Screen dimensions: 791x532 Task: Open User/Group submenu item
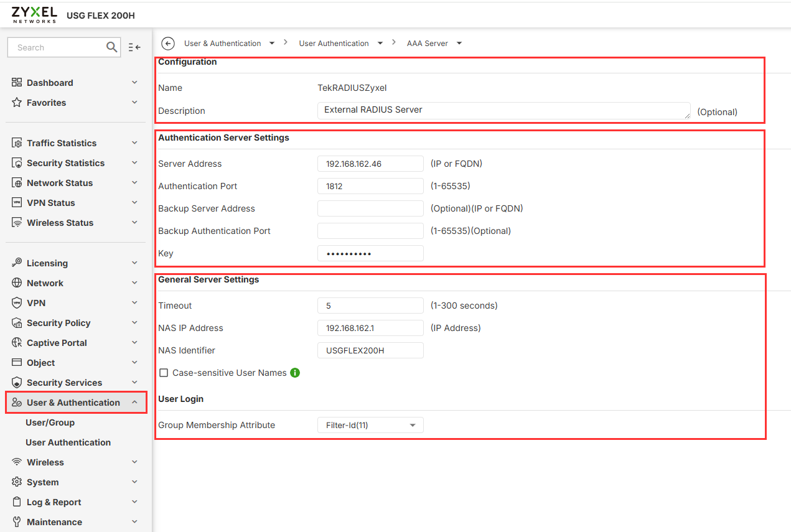tap(50, 422)
